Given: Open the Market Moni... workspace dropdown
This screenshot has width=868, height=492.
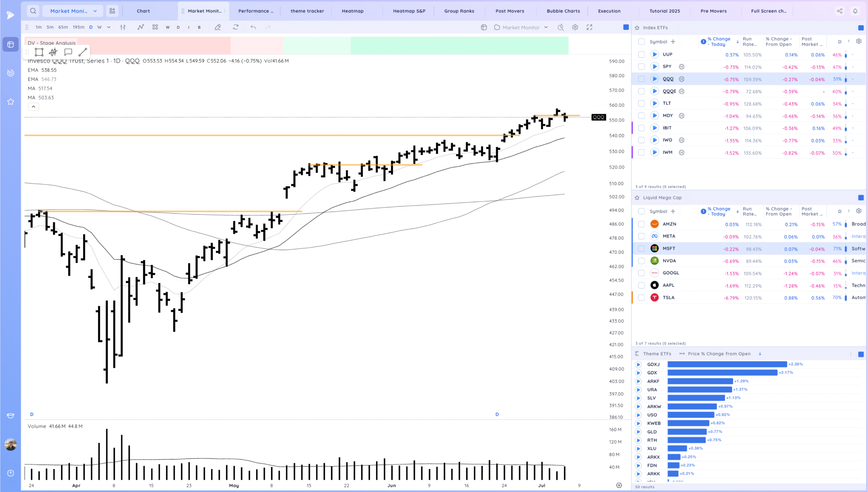Looking at the screenshot, I should (x=73, y=11).
